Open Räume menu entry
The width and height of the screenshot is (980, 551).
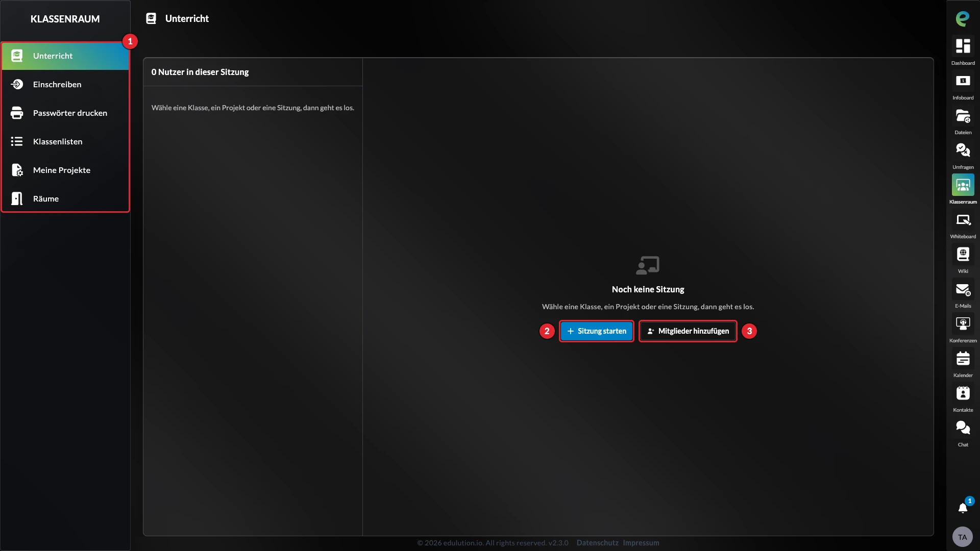click(65, 198)
